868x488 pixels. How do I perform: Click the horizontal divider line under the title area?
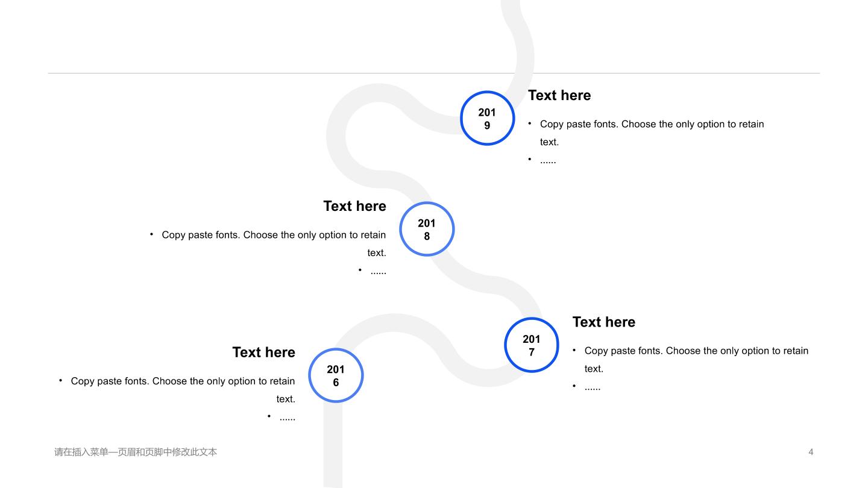pos(434,74)
